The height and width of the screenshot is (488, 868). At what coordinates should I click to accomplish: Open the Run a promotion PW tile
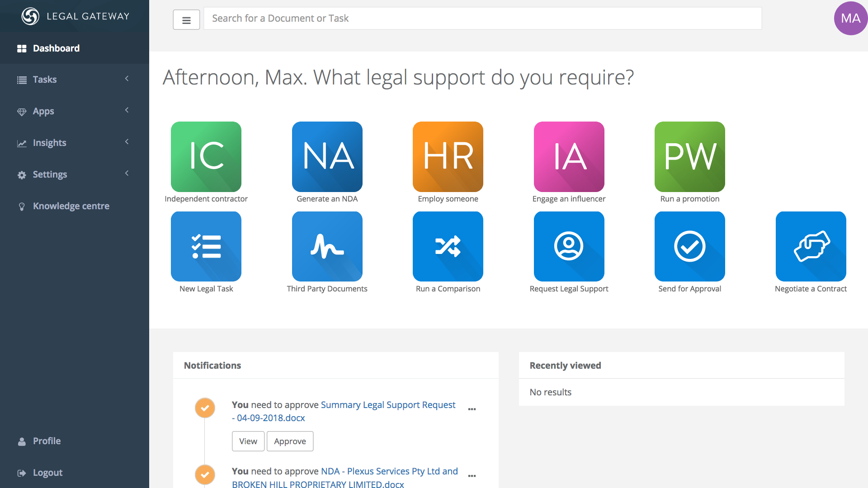tap(689, 156)
